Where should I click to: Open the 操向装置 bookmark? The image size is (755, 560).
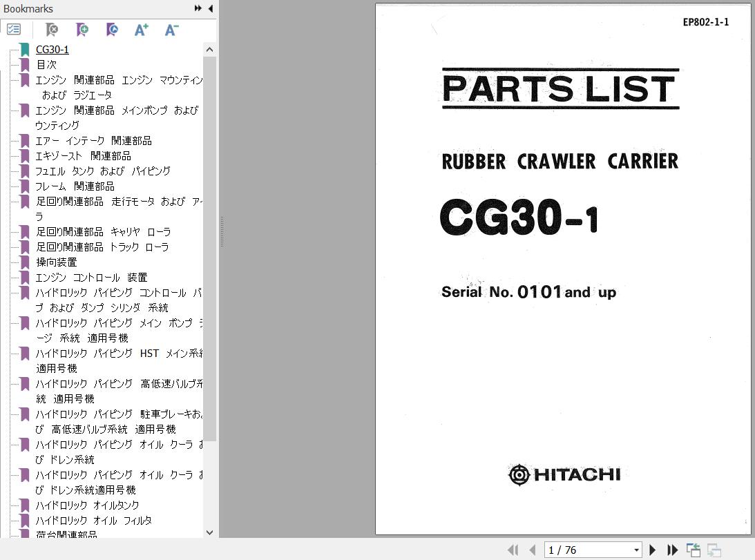click(57, 262)
